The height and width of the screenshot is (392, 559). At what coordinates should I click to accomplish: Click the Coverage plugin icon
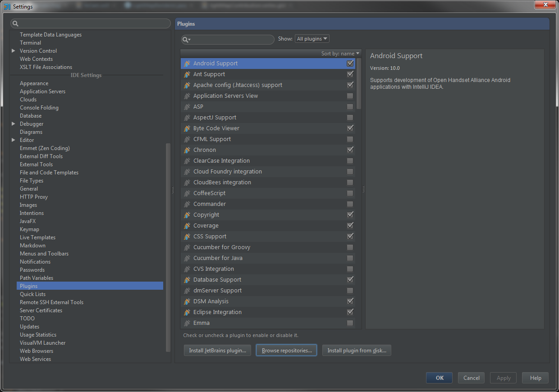pyautogui.click(x=187, y=226)
